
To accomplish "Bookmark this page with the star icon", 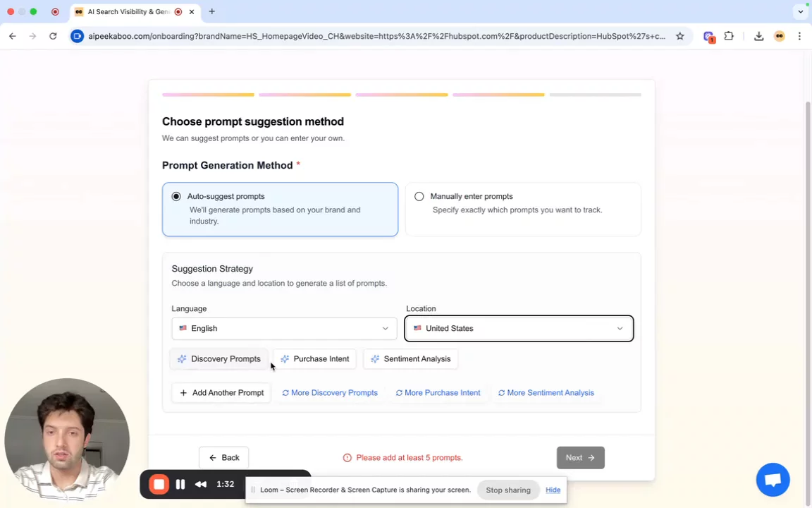I will 680,36.
